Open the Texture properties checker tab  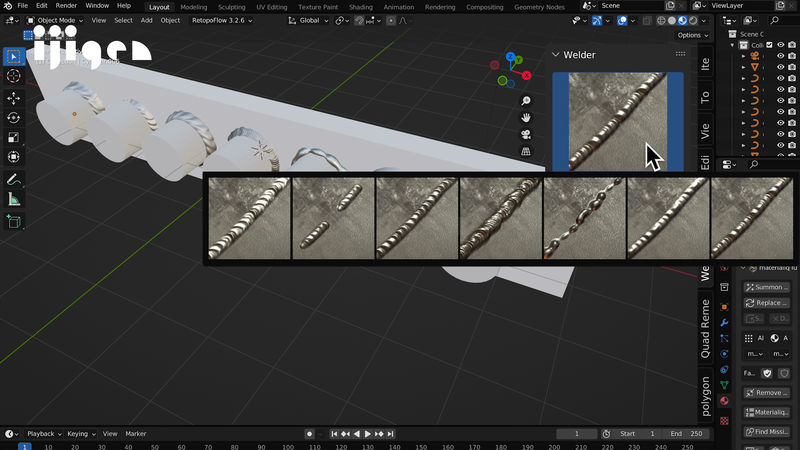pyautogui.click(x=724, y=421)
